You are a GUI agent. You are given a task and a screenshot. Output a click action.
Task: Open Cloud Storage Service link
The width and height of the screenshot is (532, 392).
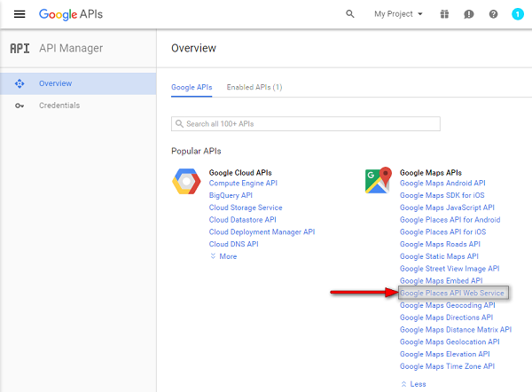coord(246,208)
